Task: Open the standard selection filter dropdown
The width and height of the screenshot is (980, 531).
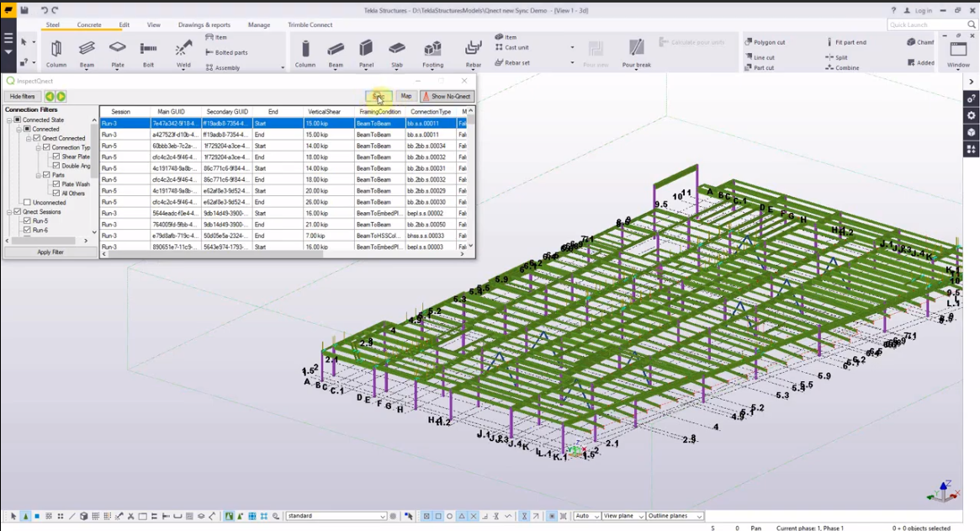Action: 336,516
